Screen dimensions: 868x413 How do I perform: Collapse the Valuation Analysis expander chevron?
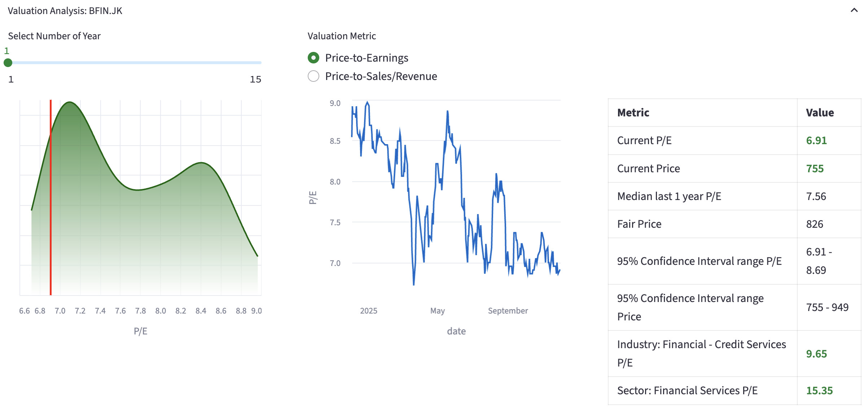(x=854, y=10)
